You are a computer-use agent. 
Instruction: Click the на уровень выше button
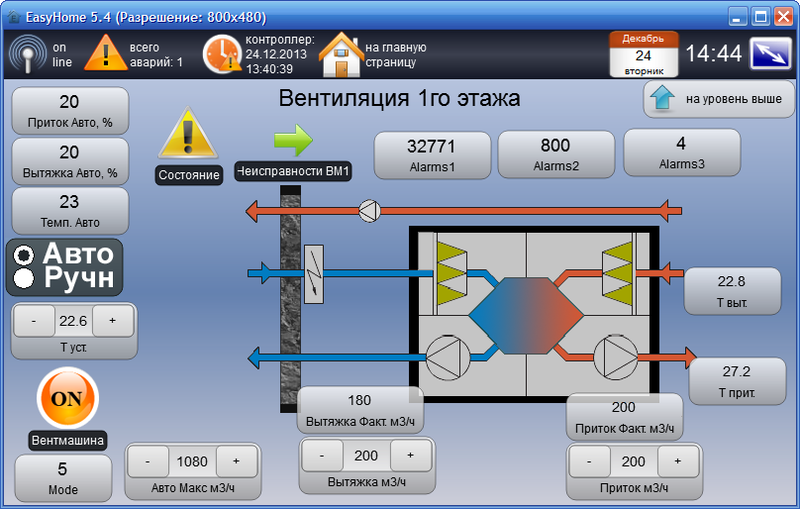point(719,100)
